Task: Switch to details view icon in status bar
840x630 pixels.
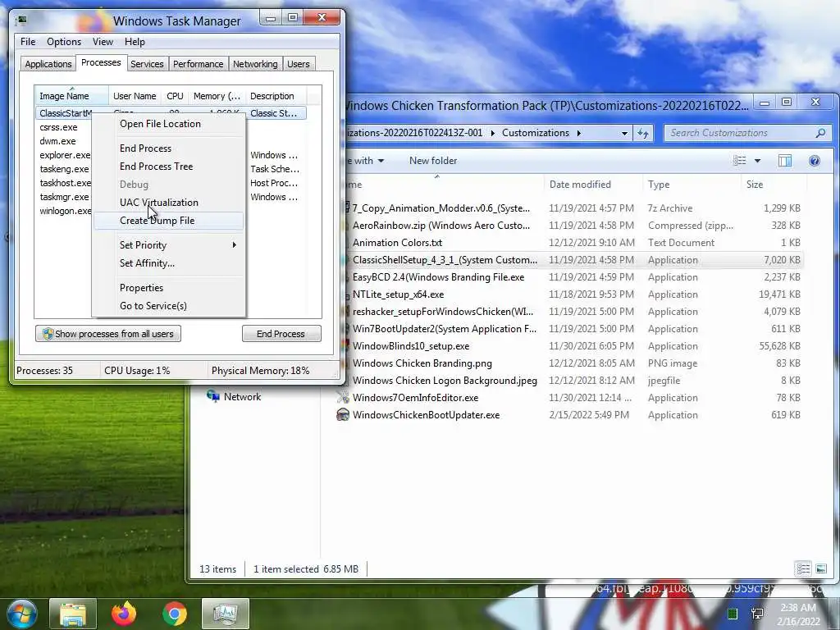Action: click(803, 569)
